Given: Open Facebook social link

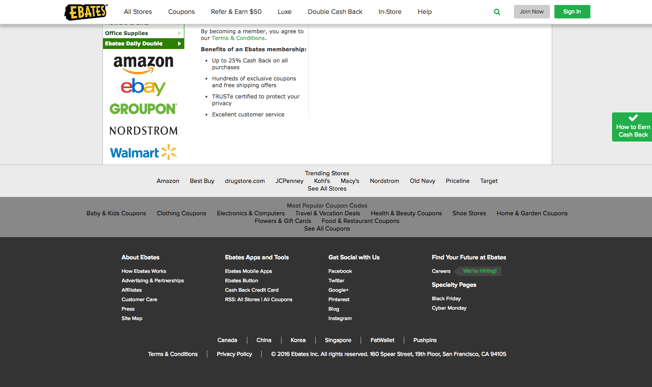Looking at the screenshot, I should point(340,271).
